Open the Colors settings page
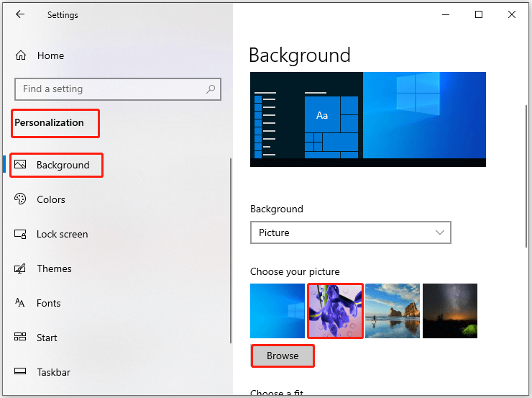Screen dimensions: 532x398 [50, 199]
